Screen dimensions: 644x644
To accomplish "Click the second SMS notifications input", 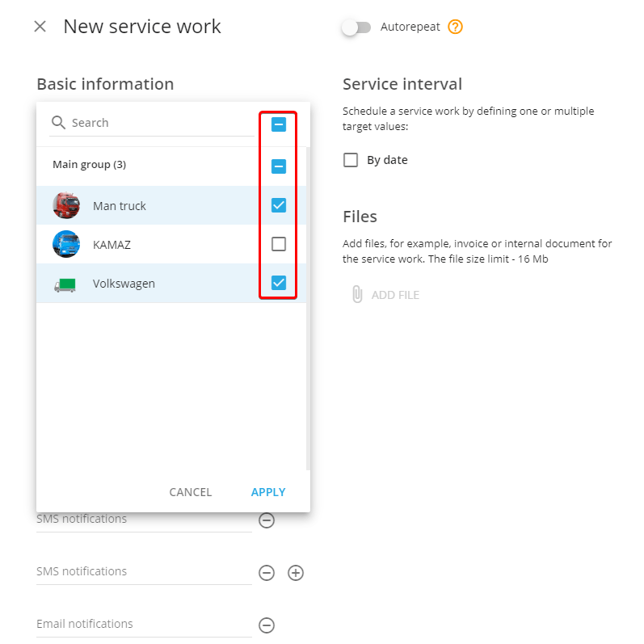I will 144,572.
